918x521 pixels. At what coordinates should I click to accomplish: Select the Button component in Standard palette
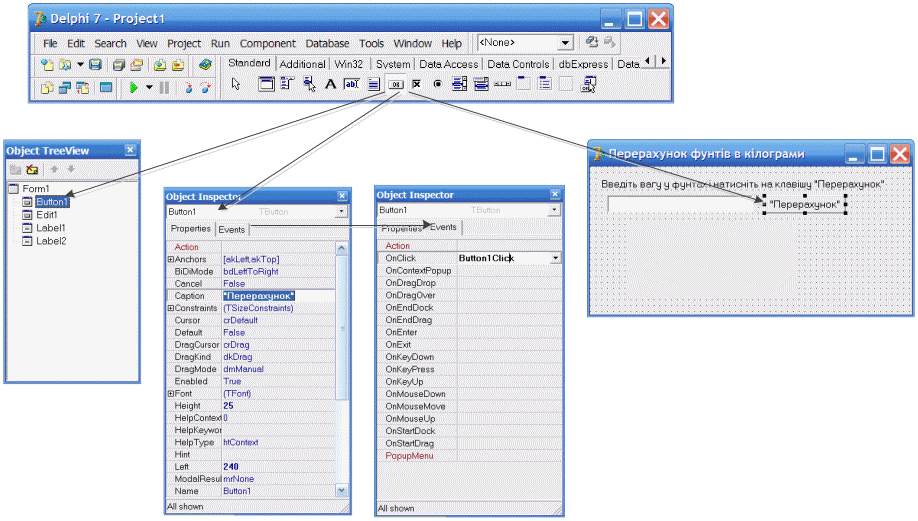(x=396, y=86)
